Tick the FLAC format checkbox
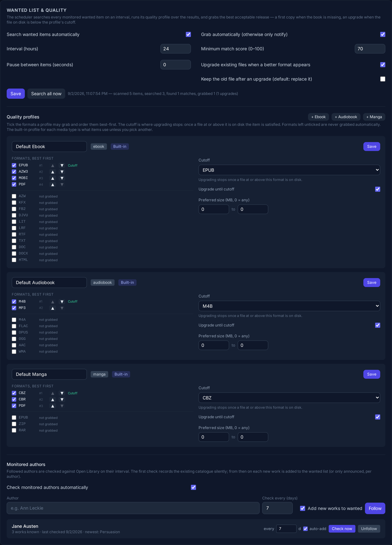392x545 pixels. [14, 326]
